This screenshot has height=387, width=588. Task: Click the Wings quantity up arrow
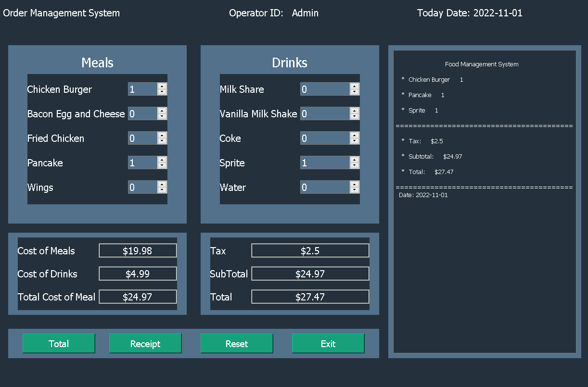(x=162, y=185)
